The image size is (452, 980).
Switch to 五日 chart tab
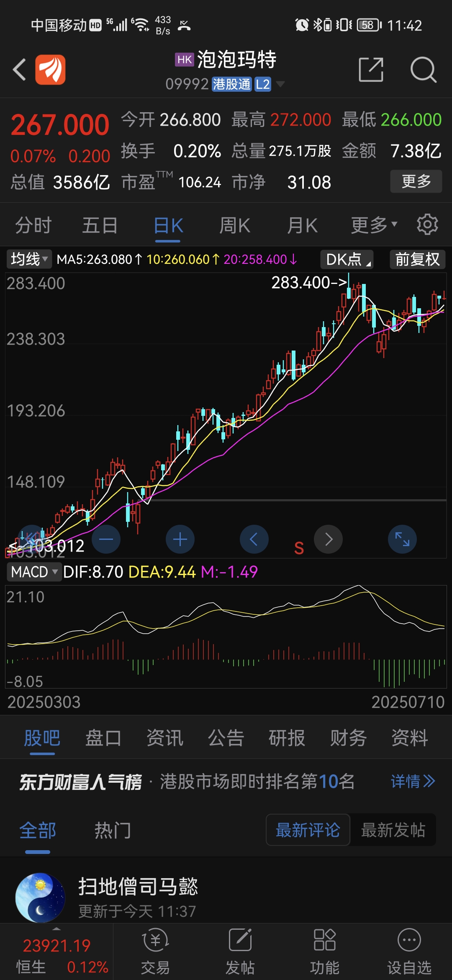[100, 225]
